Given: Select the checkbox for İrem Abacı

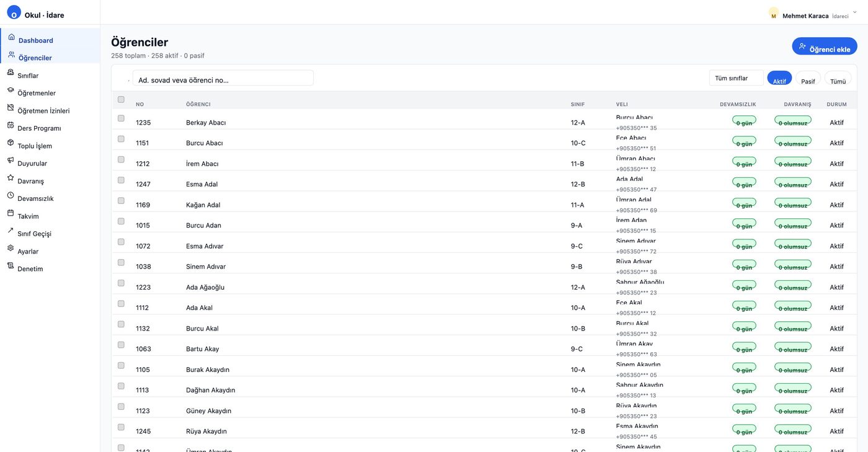Looking at the screenshot, I should [121, 159].
